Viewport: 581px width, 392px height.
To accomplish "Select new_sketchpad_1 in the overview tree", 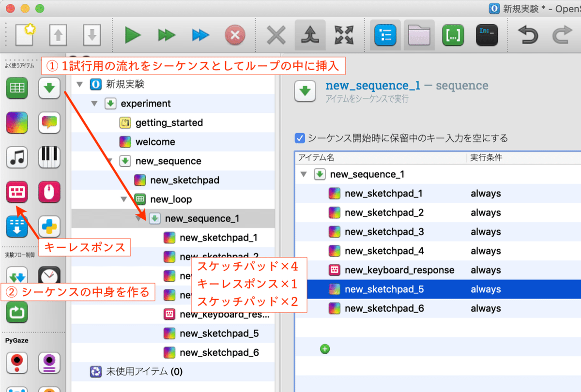I will 218,238.
